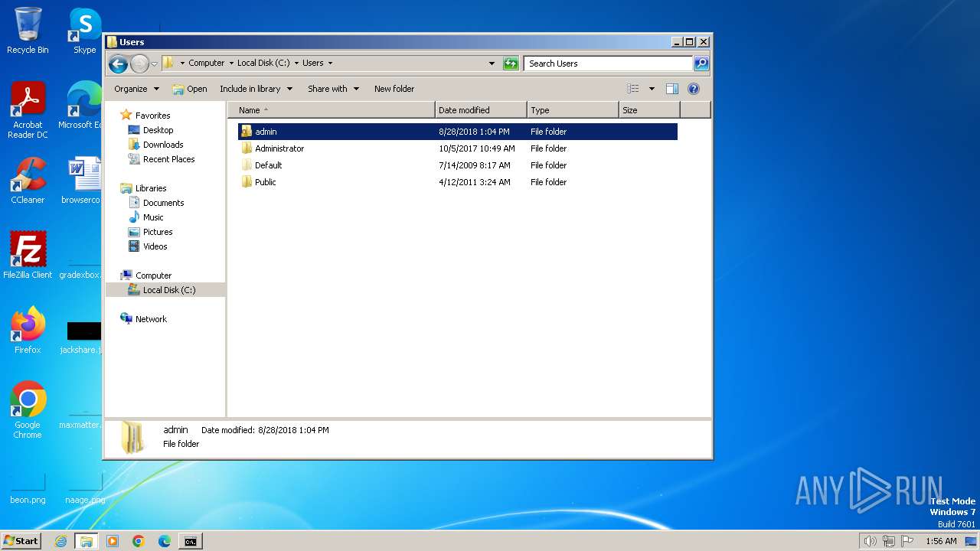Screen dimensions: 980x551
Task: Open the CCleaner desktop shortcut
Action: click(x=28, y=181)
